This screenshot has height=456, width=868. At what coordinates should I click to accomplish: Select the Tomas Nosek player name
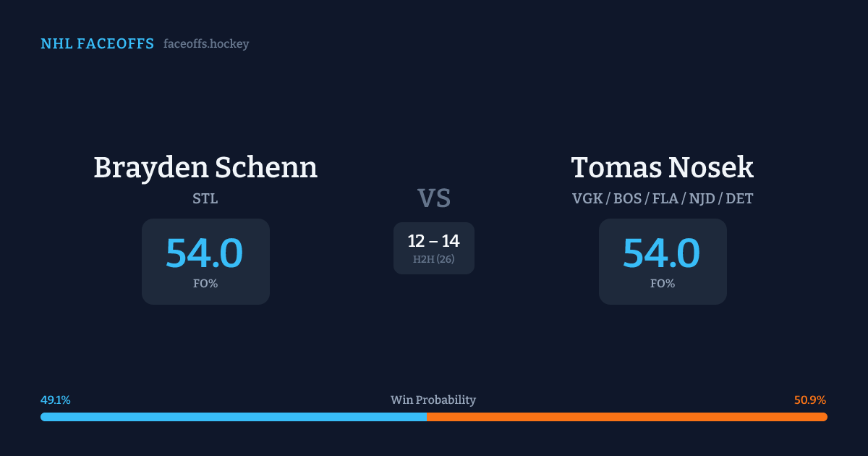click(662, 167)
